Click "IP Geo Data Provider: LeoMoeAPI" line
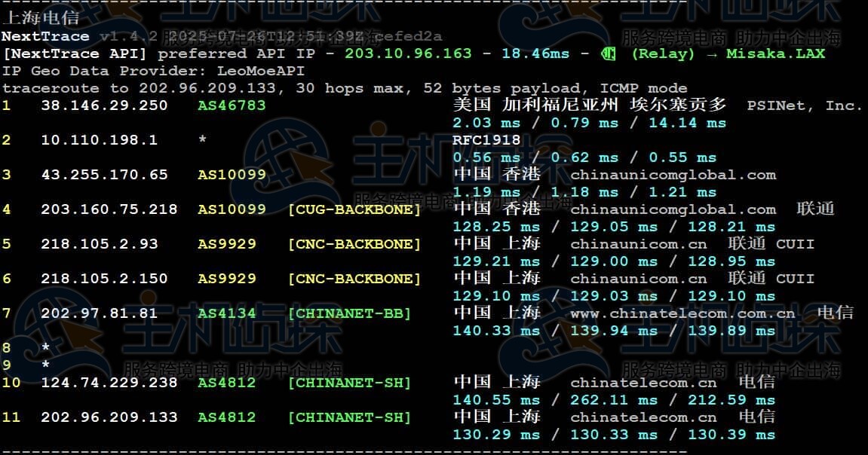Image resolution: width=868 pixels, height=455 pixels. pyautogui.click(x=153, y=71)
